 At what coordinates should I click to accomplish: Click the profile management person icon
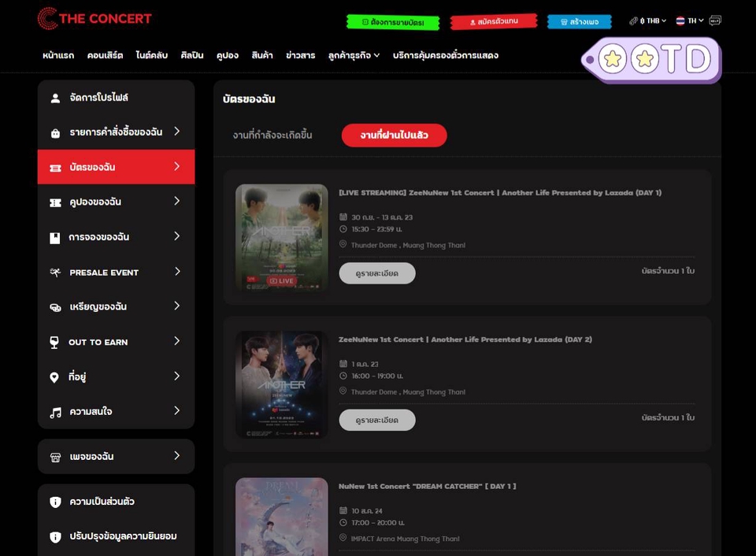pyautogui.click(x=55, y=98)
